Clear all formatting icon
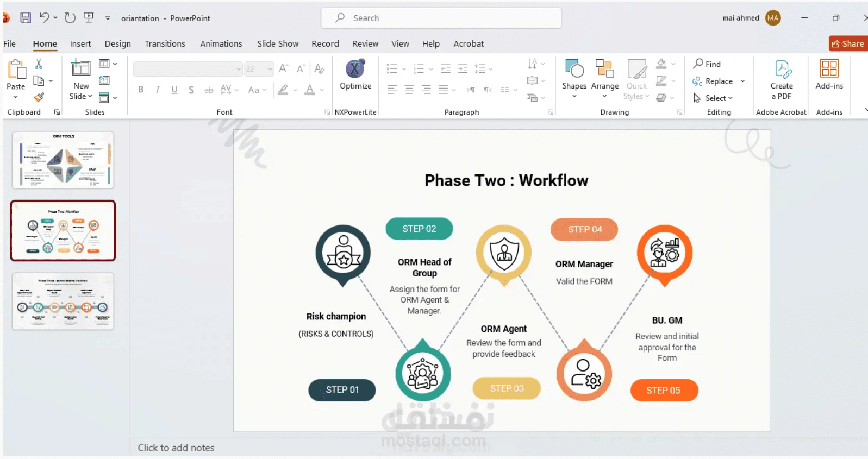 [319, 68]
